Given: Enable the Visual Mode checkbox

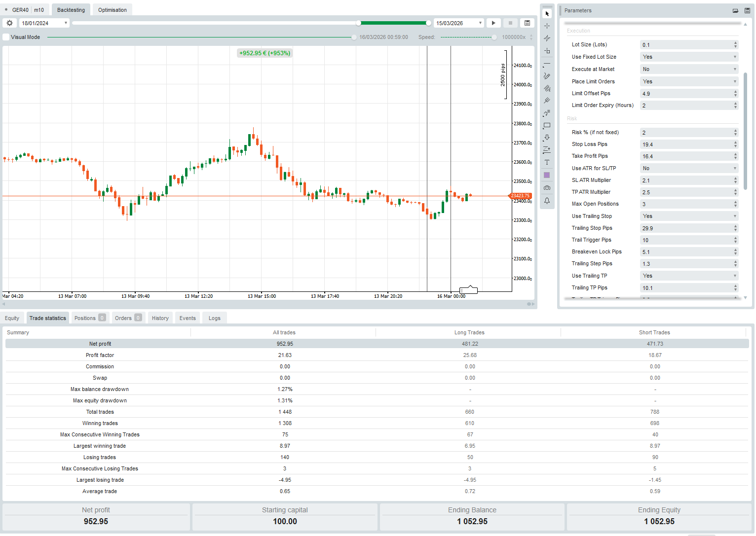Looking at the screenshot, I should [6, 37].
